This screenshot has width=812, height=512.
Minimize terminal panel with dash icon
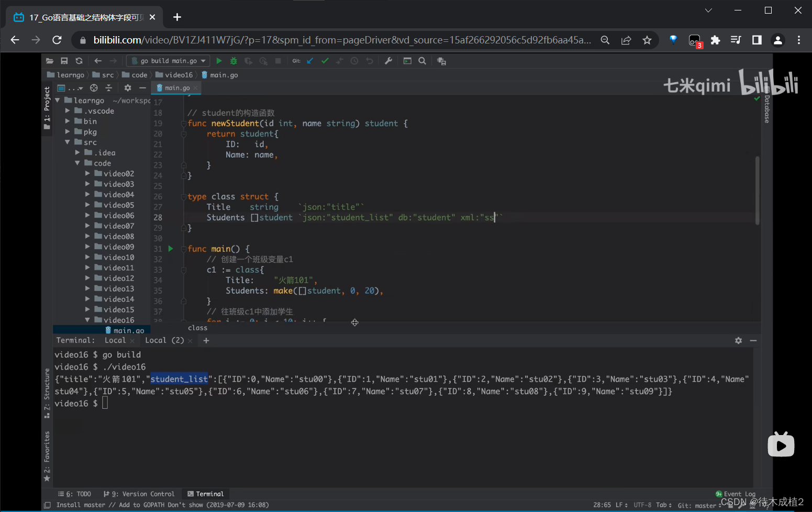753,341
